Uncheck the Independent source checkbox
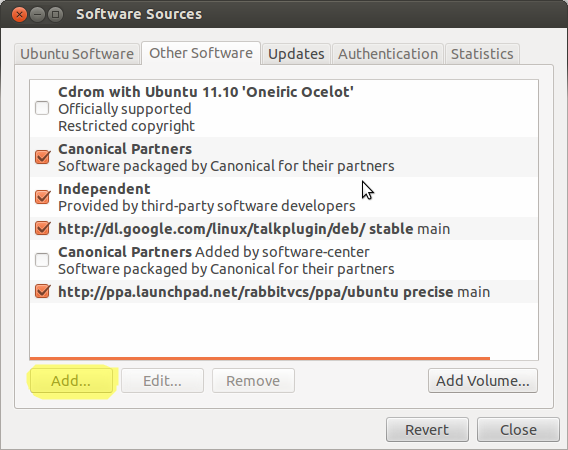 (x=42, y=197)
